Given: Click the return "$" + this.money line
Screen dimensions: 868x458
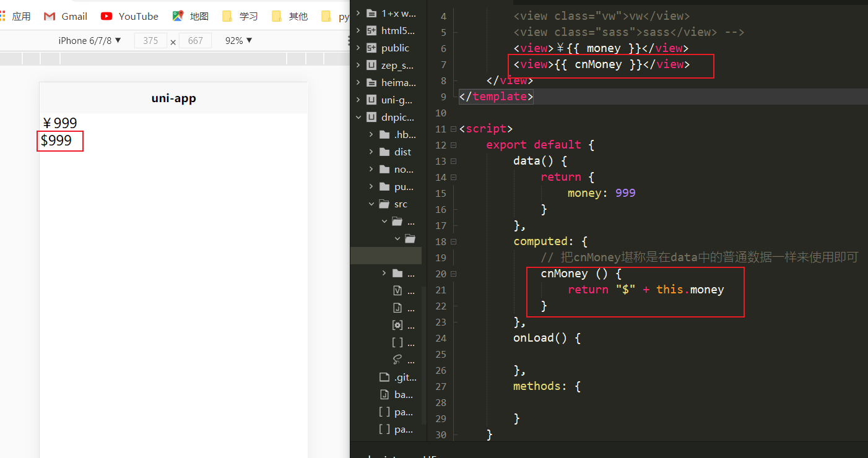Looking at the screenshot, I should 646,290.
